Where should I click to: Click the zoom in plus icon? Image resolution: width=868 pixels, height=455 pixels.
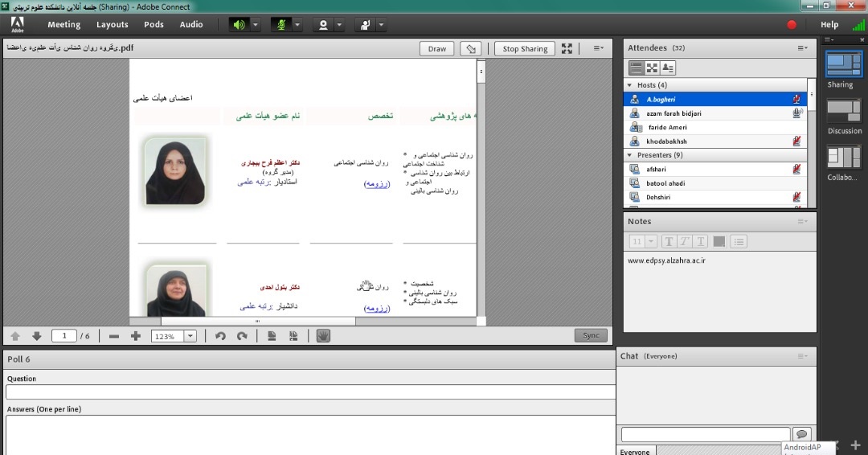coord(136,336)
